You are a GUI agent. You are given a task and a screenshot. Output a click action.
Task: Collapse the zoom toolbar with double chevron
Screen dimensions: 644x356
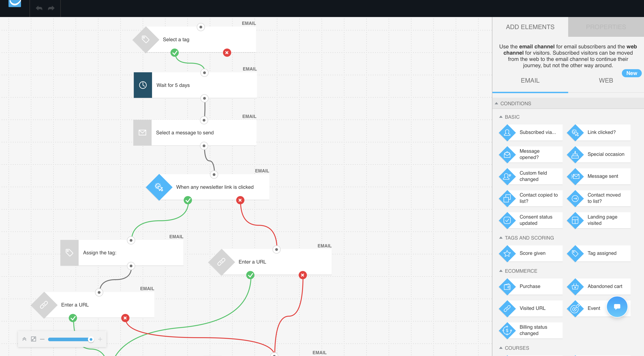(24, 339)
